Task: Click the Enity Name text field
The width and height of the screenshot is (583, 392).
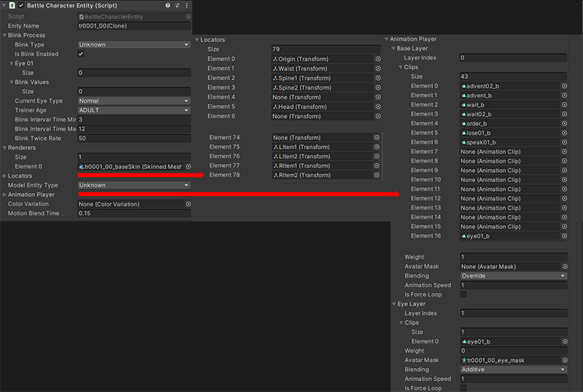Action: [x=134, y=26]
